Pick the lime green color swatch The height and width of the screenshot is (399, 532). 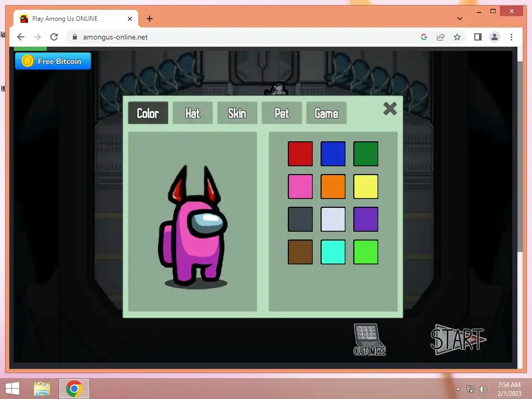(x=366, y=252)
